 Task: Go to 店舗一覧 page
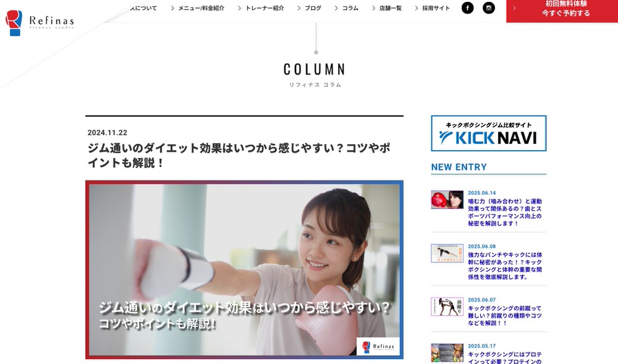391,8
